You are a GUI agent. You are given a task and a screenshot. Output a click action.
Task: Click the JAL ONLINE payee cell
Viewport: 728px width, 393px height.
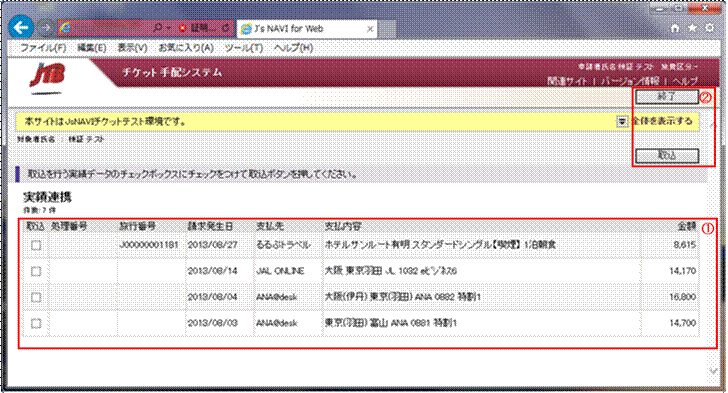point(280,271)
